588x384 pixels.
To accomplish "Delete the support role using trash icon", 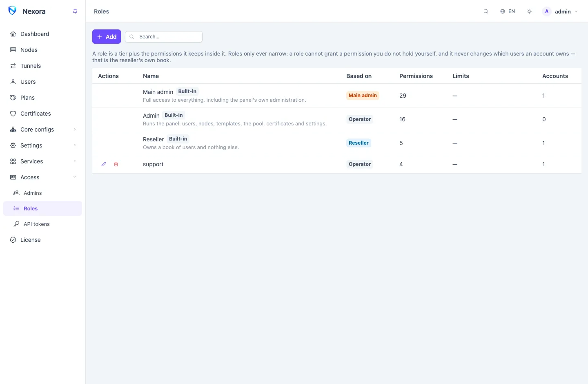I will pos(116,164).
